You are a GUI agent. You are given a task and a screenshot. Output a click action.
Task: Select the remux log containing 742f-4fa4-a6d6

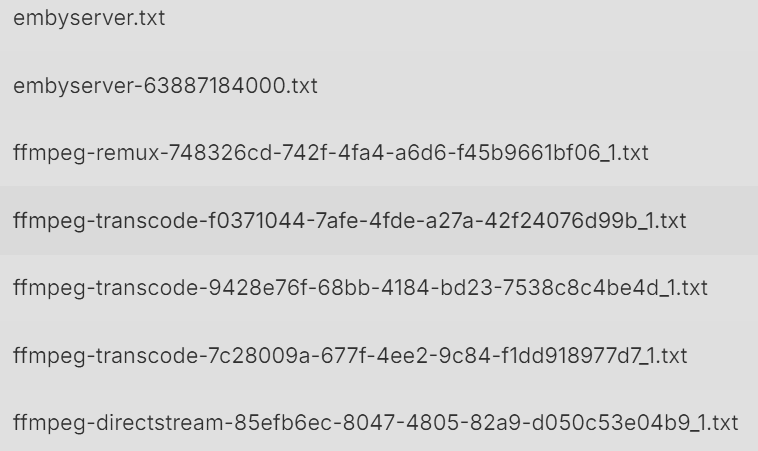(379, 153)
